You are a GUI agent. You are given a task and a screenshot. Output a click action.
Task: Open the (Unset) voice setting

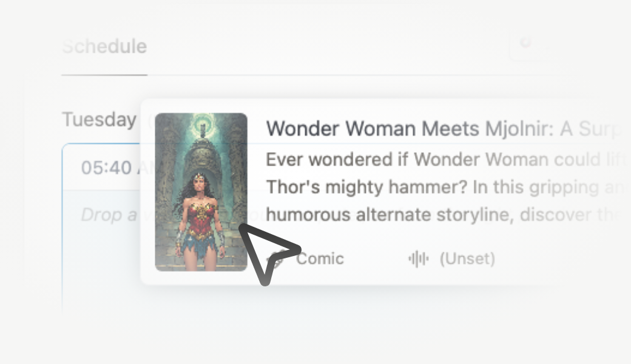[467, 258]
